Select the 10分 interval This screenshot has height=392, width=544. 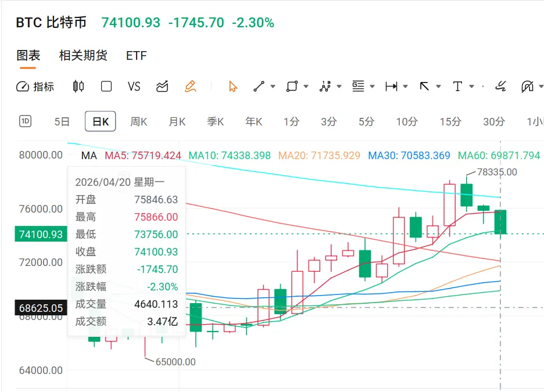[x=407, y=121]
